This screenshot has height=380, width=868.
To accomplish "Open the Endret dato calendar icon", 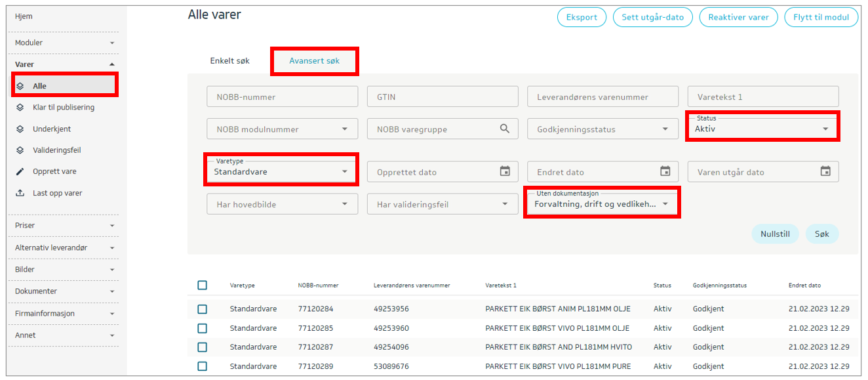I will (665, 171).
